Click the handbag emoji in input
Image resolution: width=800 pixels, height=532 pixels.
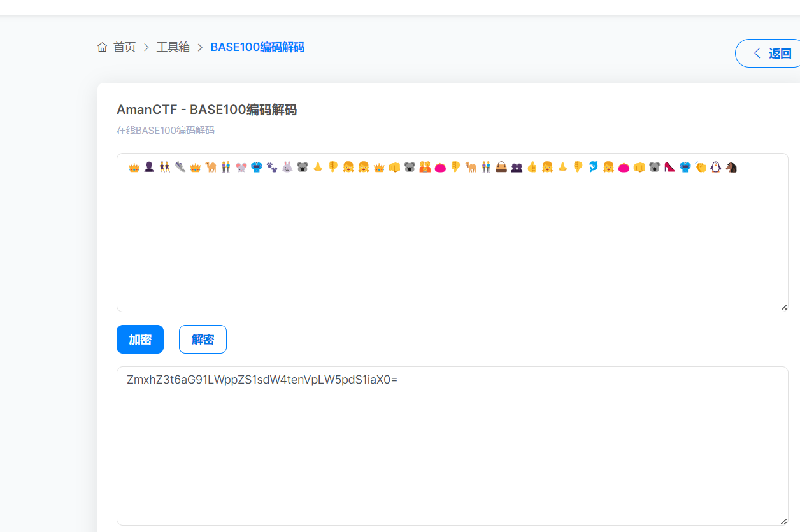[x=501, y=167]
